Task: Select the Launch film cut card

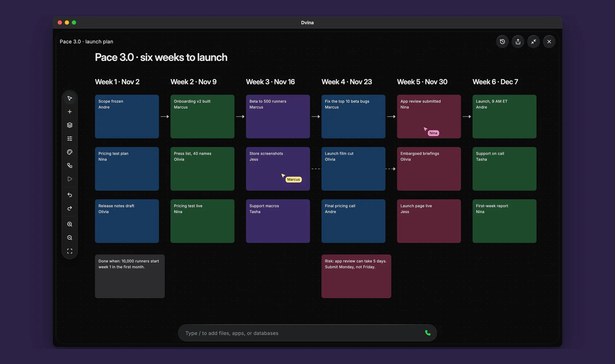Action: click(x=353, y=169)
